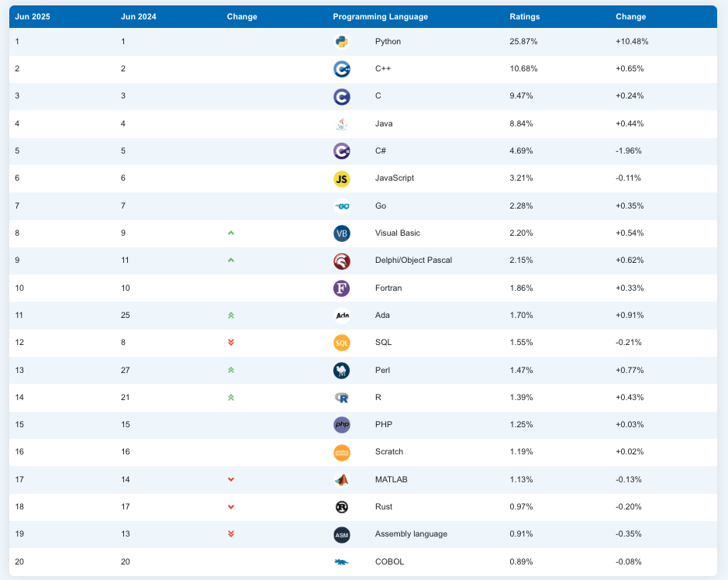The image size is (728, 580).
Task: Click the Go gopher logo icon
Action: 341,206
